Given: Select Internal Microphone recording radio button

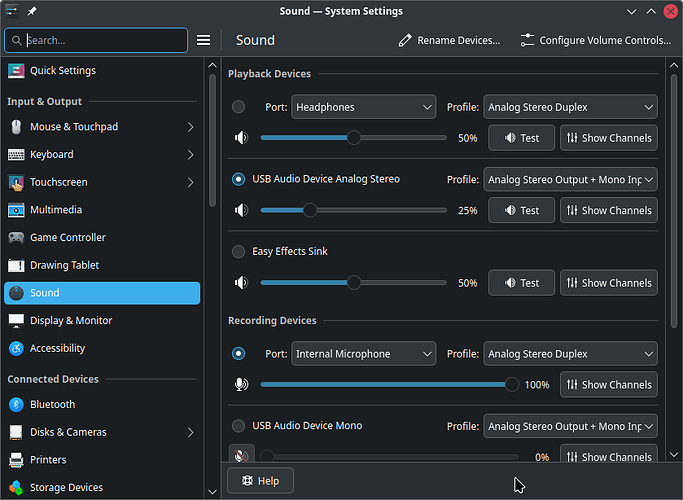Looking at the screenshot, I should 238,353.
